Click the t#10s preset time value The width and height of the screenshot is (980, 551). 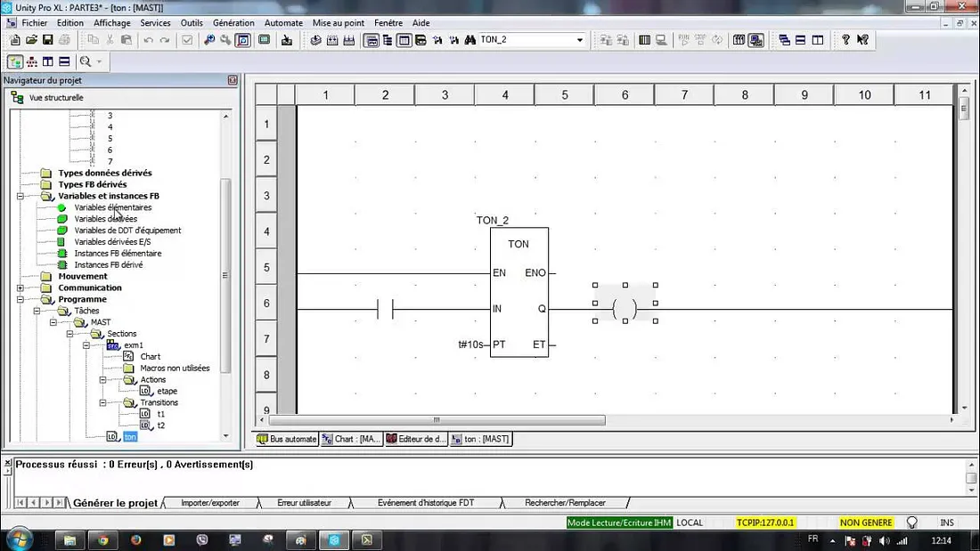tap(470, 344)
